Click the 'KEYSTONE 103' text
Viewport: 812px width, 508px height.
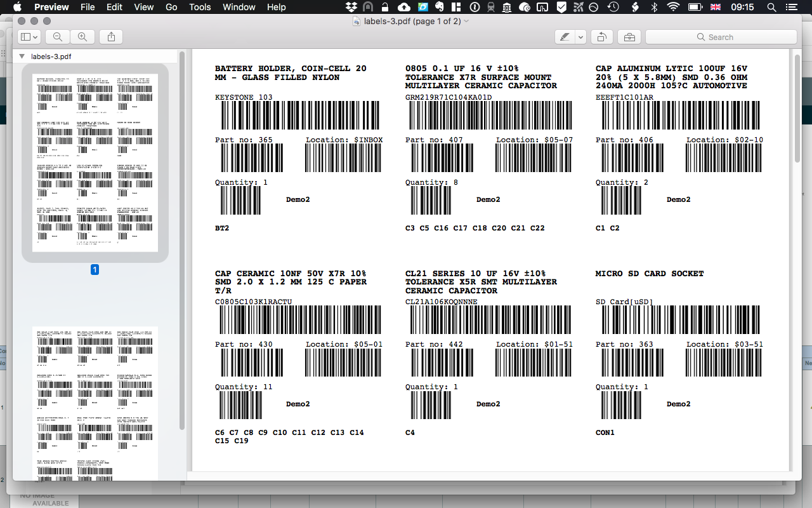coord(244,97)
